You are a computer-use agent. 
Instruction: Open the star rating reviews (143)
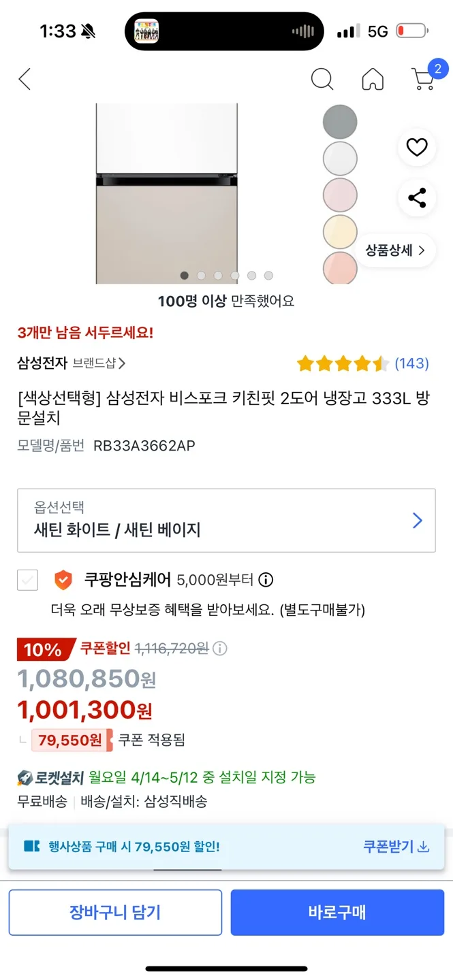click(362, 363)
